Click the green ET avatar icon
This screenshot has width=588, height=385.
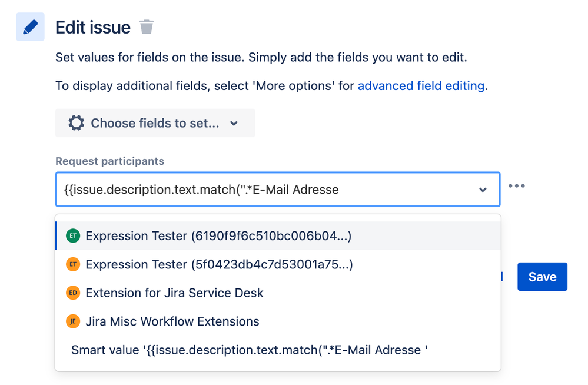(x=73, y=236)
